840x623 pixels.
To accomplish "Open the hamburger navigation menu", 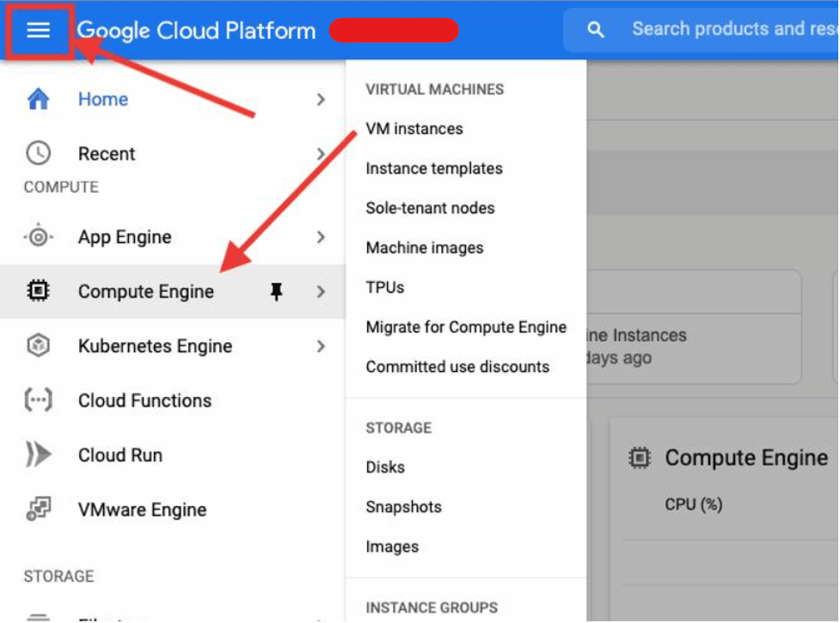I will [36, 29].
